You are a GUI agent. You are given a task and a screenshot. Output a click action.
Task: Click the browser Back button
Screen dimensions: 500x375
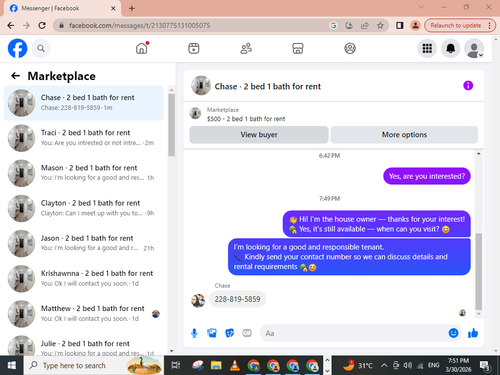coord(11,25)
